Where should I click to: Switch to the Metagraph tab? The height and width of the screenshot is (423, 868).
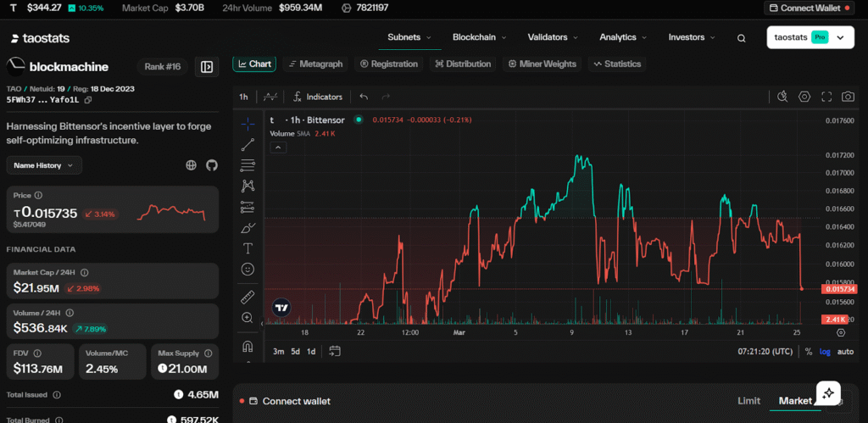pos(315,64)
